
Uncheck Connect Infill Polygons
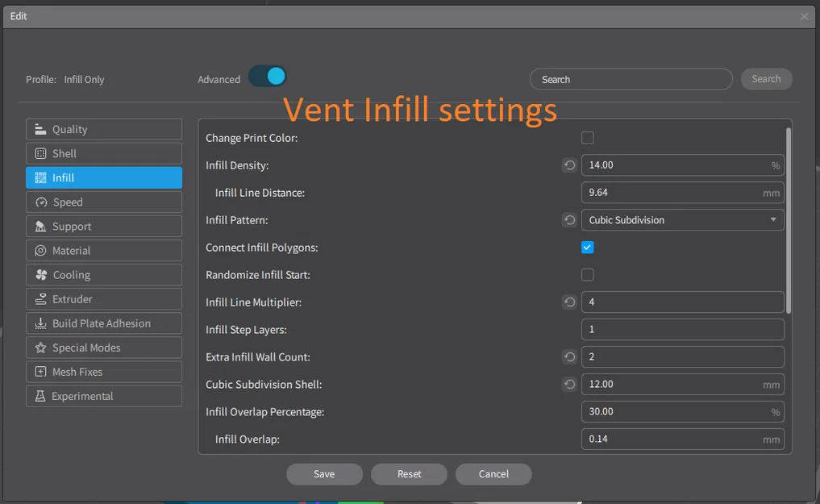tap(587, 248)
